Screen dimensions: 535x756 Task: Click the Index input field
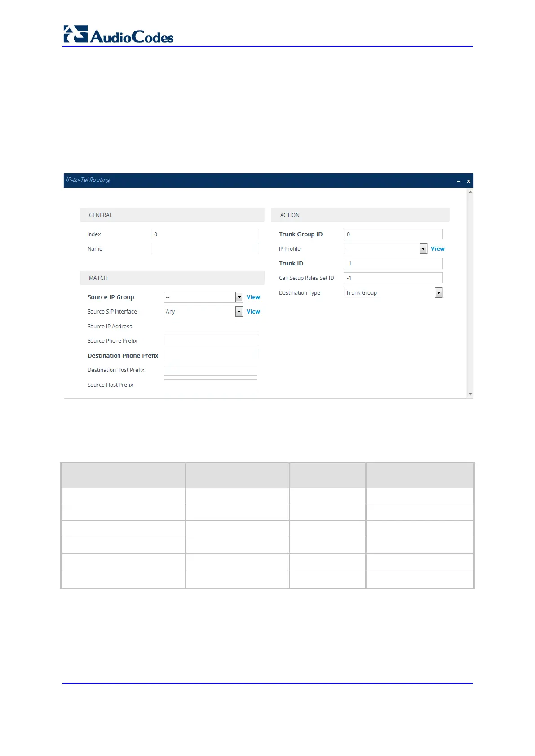coord(204,234)
